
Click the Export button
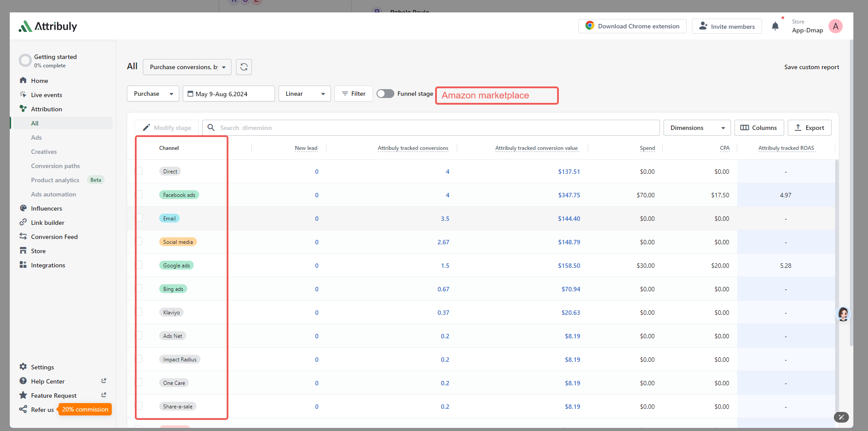point(809,128)
